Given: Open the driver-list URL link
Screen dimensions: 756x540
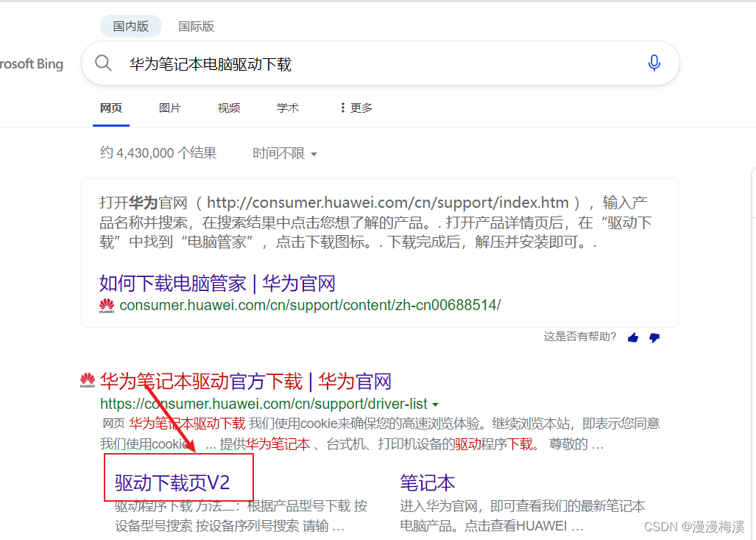Looking at the screenshot, I should 264,404.
